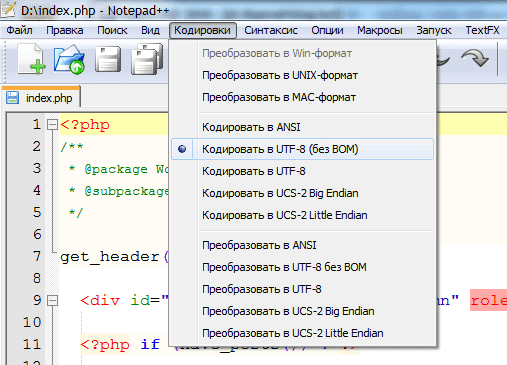Click the New file toolbar icon

[32, 59]
